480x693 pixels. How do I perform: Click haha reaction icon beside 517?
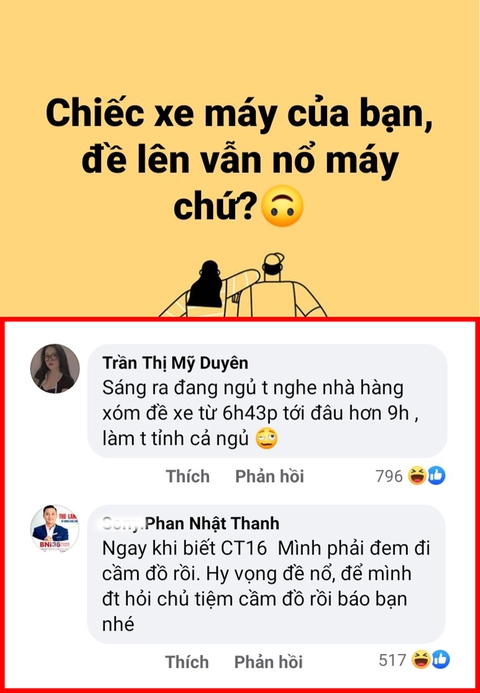coord(421,660)
